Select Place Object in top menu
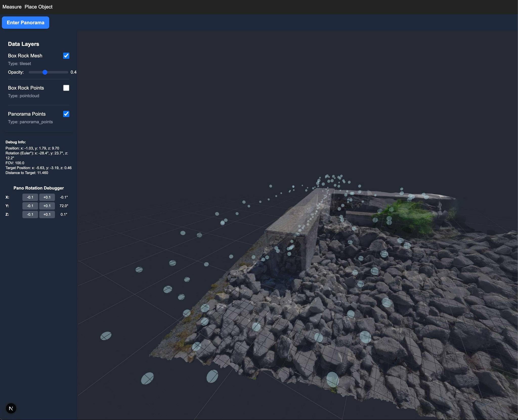Screen dimensions: 518x420 tap(38, 7)
